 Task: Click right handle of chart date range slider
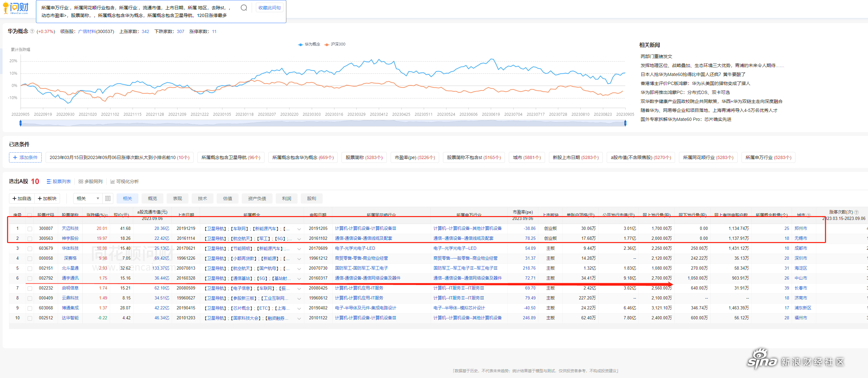point(625,123)
